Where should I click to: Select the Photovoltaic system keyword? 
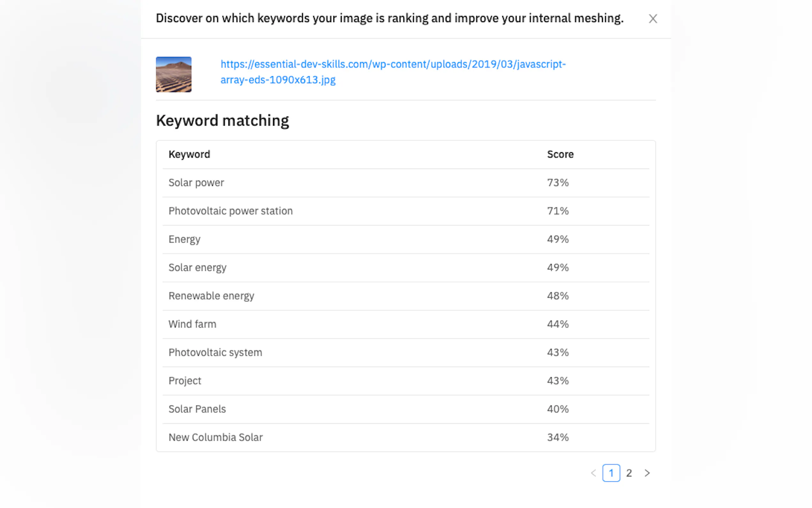215,352
